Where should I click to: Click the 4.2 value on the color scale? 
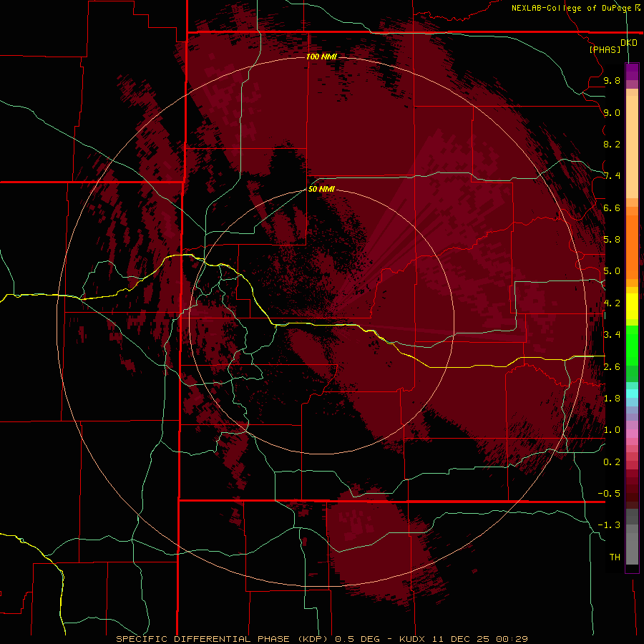612,303
